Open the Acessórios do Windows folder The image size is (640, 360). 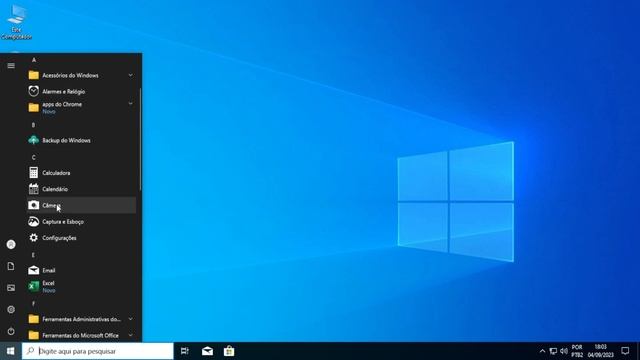click(81, 75)
